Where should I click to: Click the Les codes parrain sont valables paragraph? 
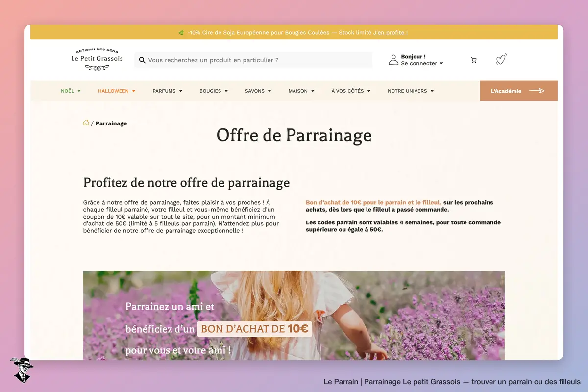click(403, 226)
